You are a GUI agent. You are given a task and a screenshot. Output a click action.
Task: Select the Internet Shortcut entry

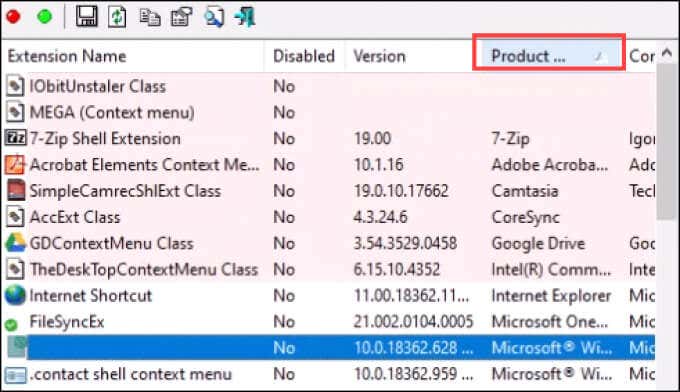coord(91,295)
